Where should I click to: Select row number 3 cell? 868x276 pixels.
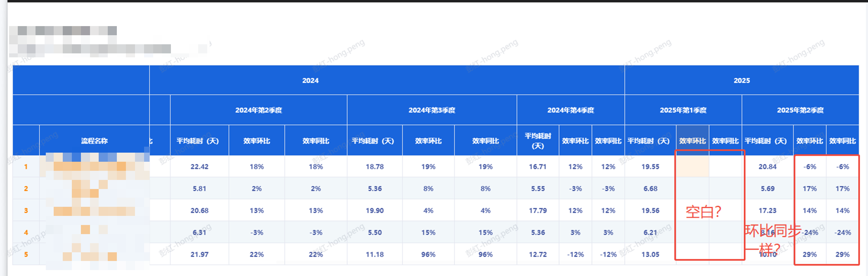26,210
